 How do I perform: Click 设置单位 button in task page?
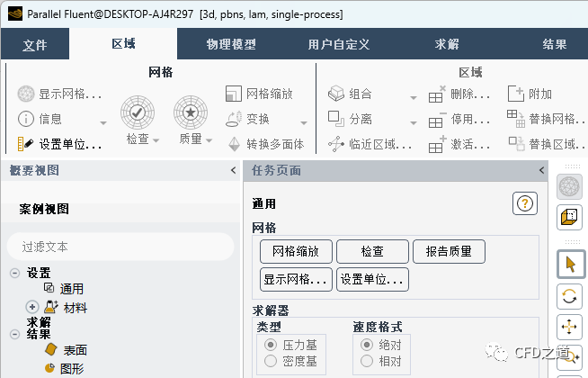point(372,279)
